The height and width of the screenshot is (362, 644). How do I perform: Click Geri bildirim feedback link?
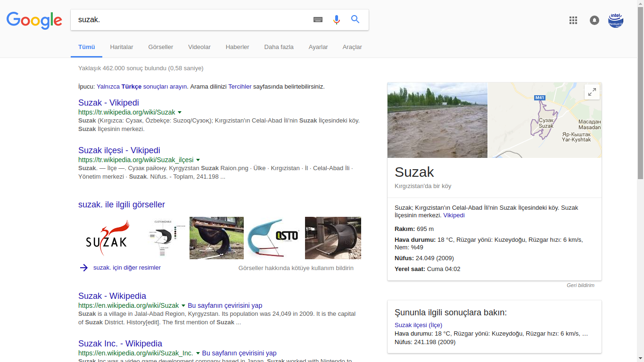(580, 285)
